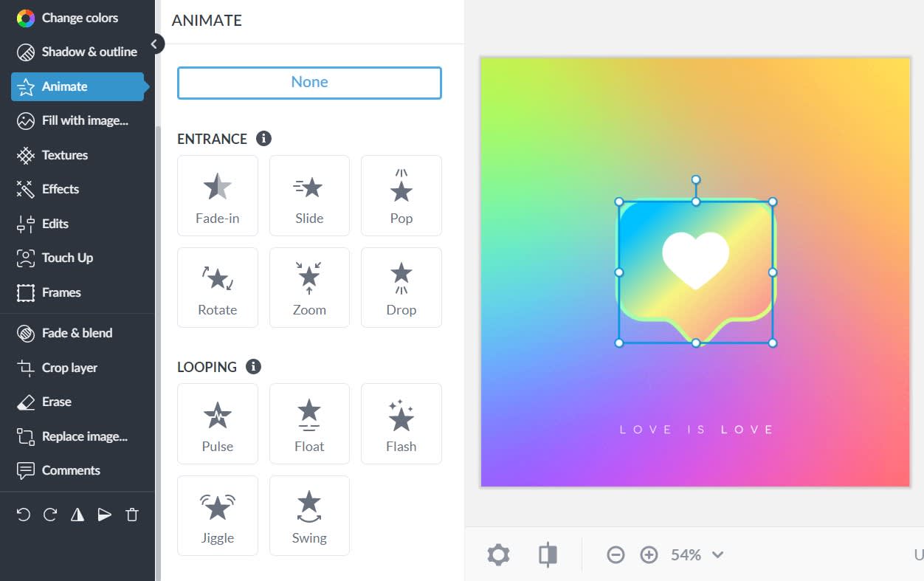Click the delete trash icon
The height and width of the screenshot is (581, 924).
pos(132,515)
